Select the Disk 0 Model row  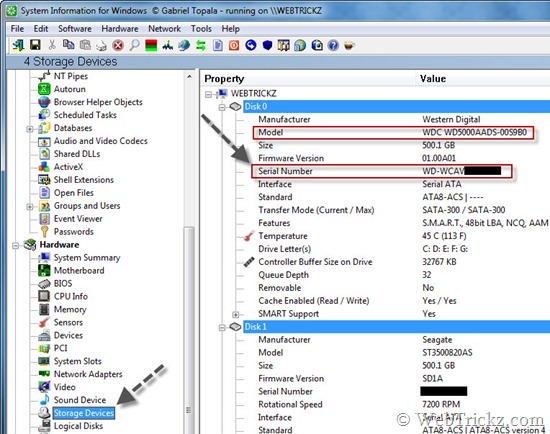393,133
